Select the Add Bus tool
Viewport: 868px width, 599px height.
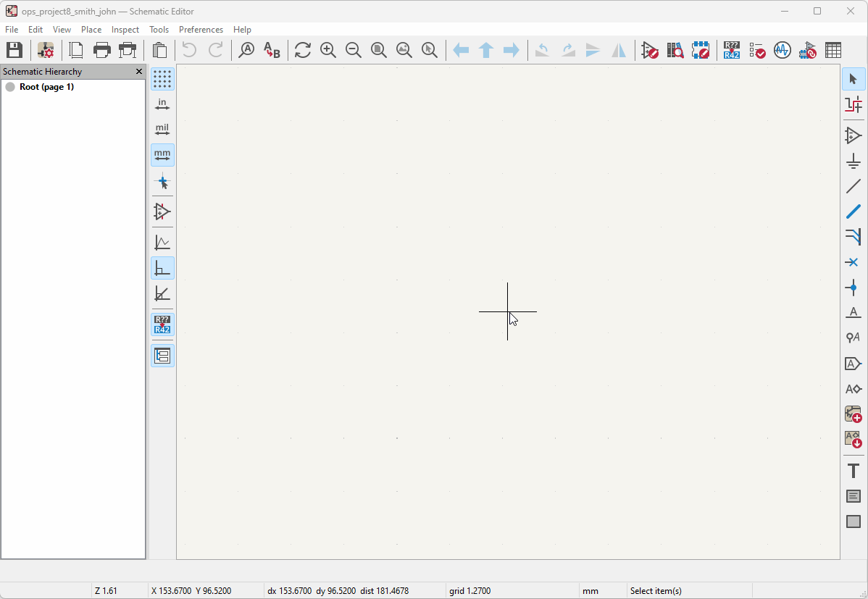click(853, 211)
